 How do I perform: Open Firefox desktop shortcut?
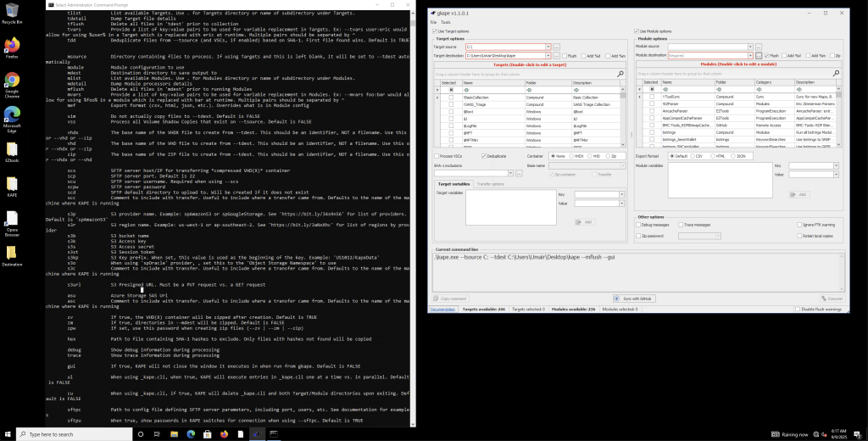click(12, 48)
